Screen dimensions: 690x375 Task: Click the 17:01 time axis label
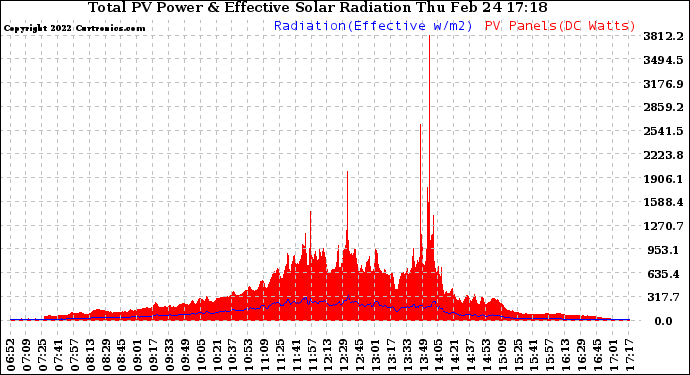tap(613, 355)
